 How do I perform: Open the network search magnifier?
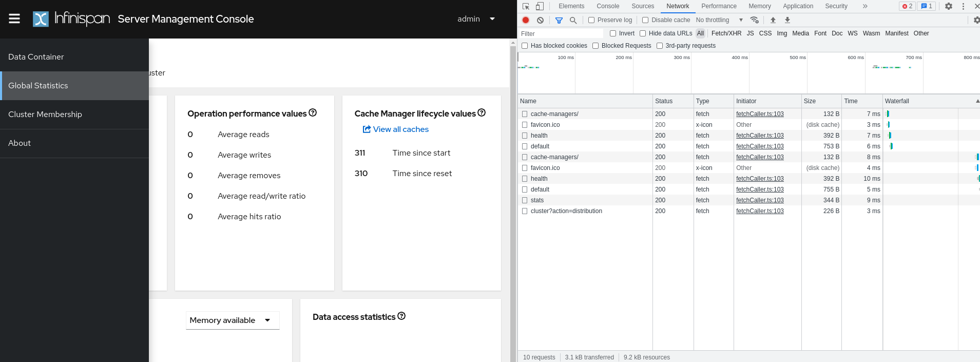click(x=573, y=20)
